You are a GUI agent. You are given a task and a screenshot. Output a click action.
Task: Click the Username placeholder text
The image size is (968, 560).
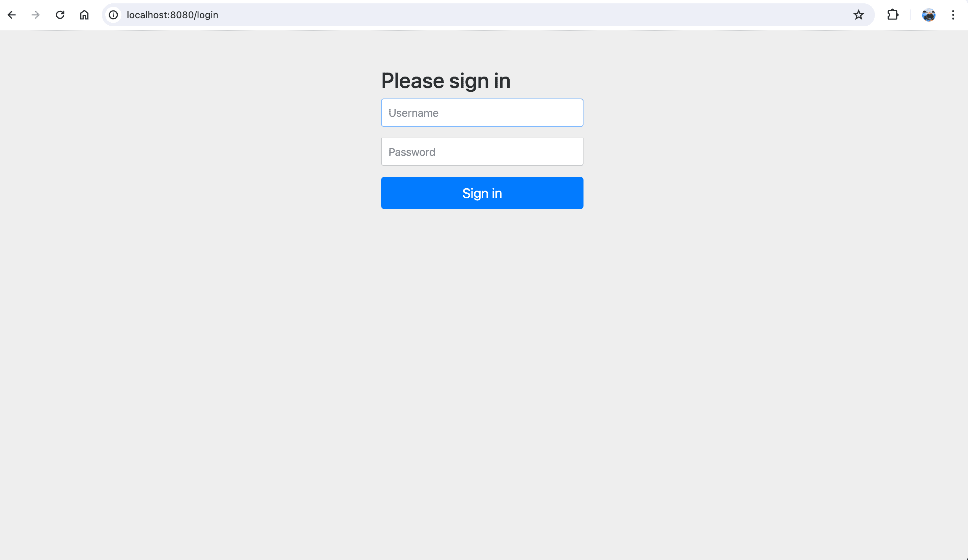(x=413, y=113)
